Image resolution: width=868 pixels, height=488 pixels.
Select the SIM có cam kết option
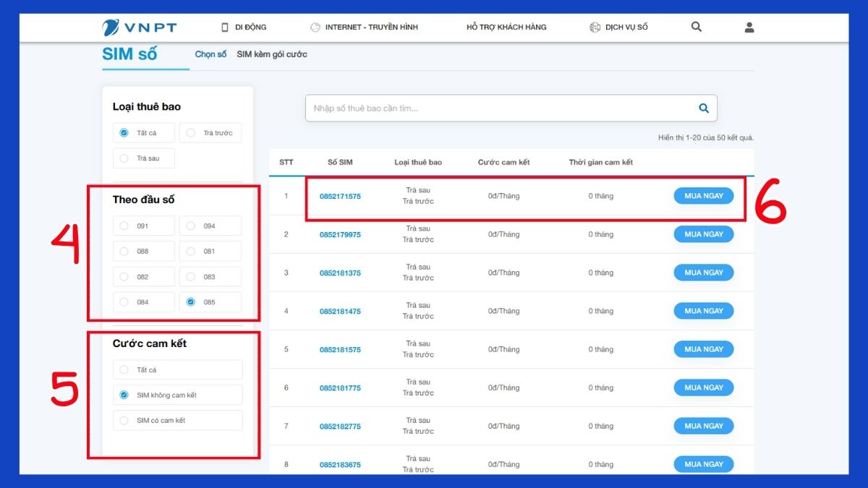click(x=177, y=421)
